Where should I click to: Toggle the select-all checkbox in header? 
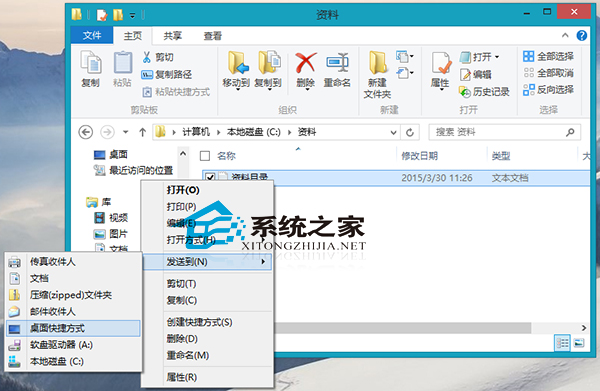coord(205,156)
